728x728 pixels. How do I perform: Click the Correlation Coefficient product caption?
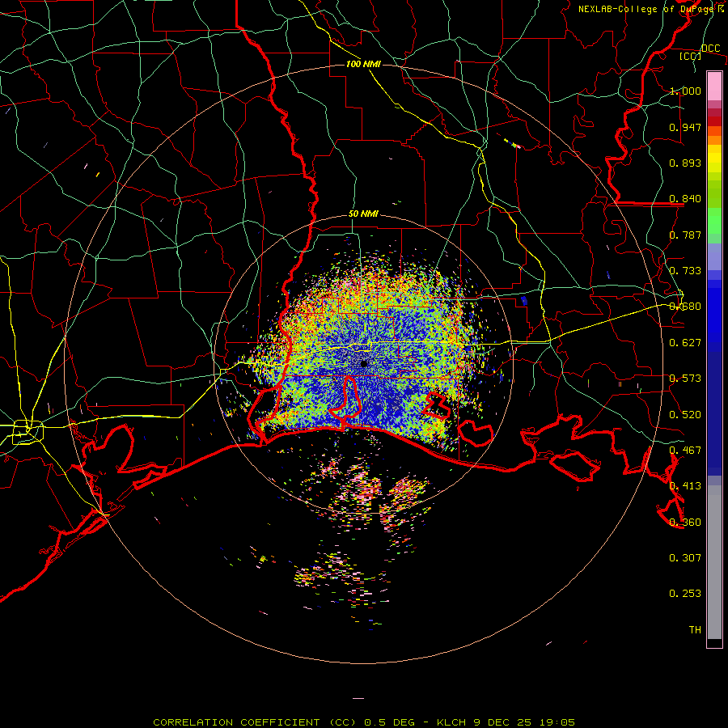click(364, 722)
